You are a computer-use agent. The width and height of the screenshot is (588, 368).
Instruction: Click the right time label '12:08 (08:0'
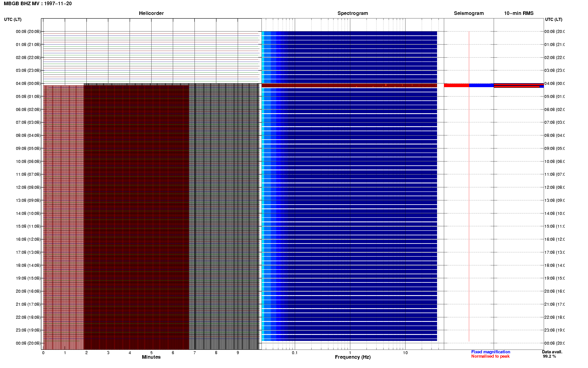(554, 187)
